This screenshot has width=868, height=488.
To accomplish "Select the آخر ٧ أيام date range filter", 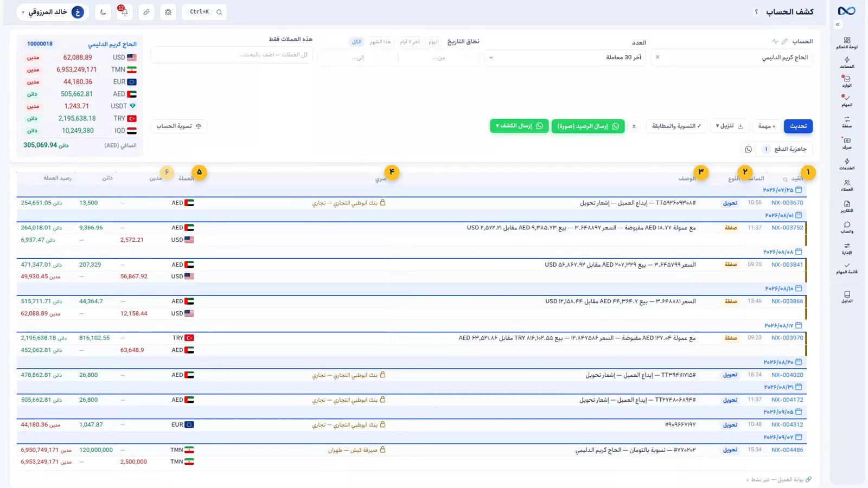I will click(x=410, y=42).
